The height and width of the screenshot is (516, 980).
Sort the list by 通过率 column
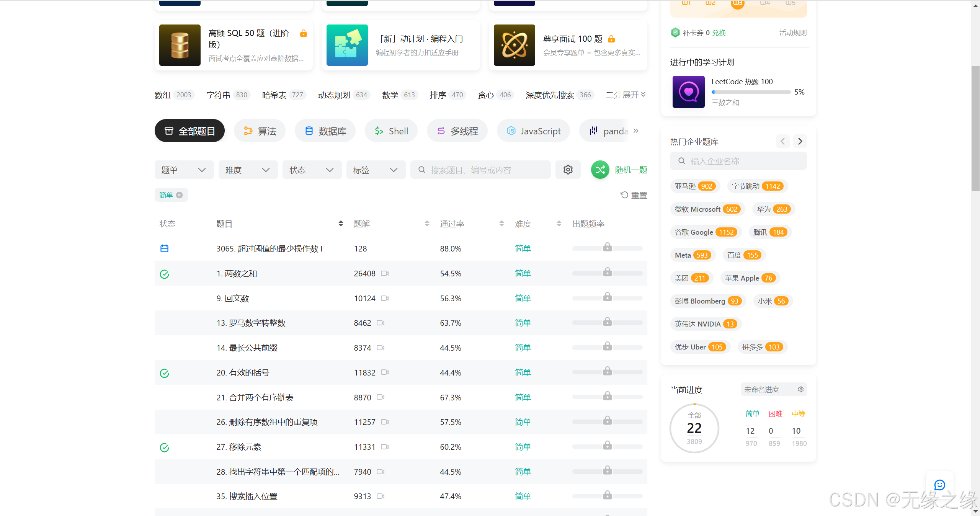(501, 224)
